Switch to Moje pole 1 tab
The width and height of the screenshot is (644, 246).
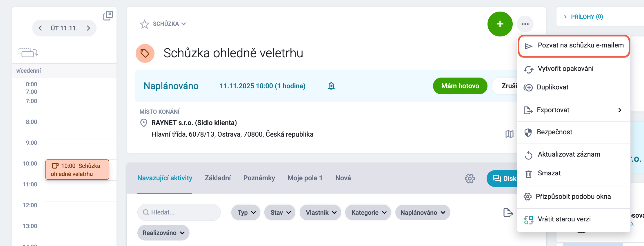pyautogui.click(x=305, y=178)
